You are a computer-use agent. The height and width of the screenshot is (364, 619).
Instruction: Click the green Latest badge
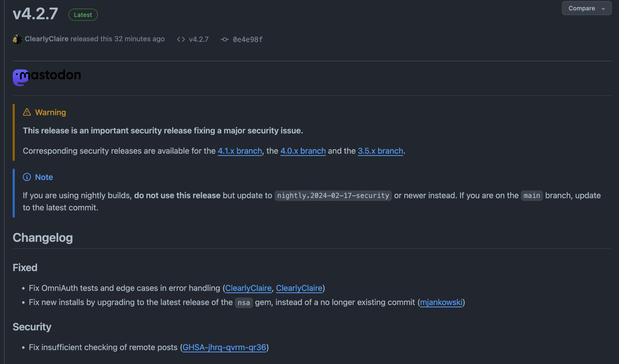coord(83,15)
